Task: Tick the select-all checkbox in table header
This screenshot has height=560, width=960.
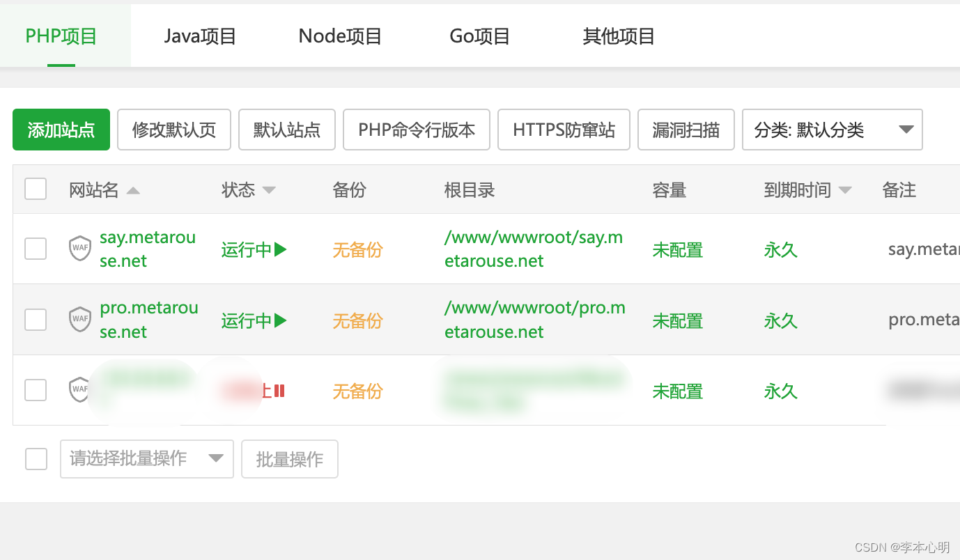Action: point(36,189)
